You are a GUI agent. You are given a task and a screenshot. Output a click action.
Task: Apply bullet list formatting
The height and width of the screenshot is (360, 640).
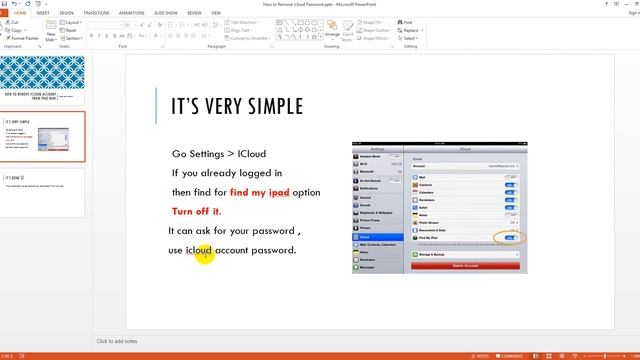(172, 25)
